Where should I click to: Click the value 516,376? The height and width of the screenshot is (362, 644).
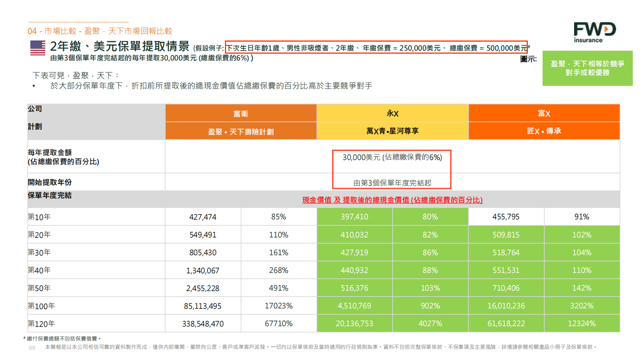tap(354, 288)
